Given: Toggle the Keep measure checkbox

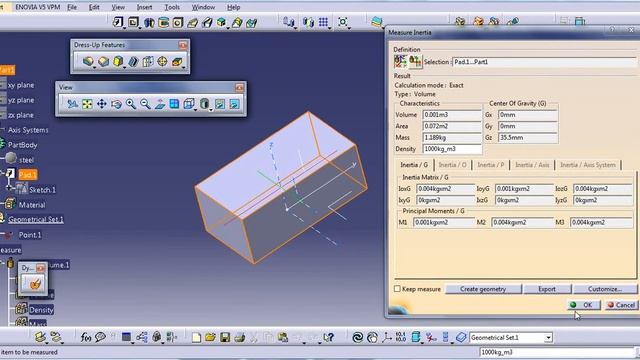Looking at the screenshot, I should click(x=397, y=289).
